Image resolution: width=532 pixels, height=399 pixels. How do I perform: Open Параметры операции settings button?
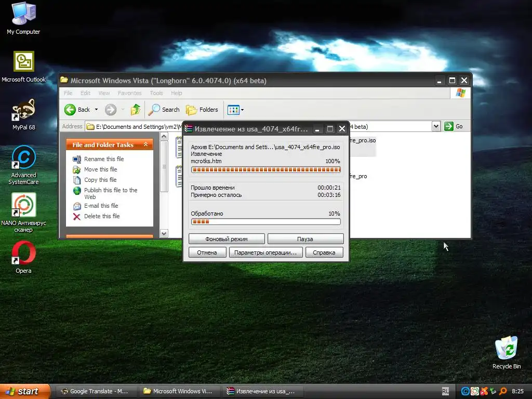pos(265,252)
